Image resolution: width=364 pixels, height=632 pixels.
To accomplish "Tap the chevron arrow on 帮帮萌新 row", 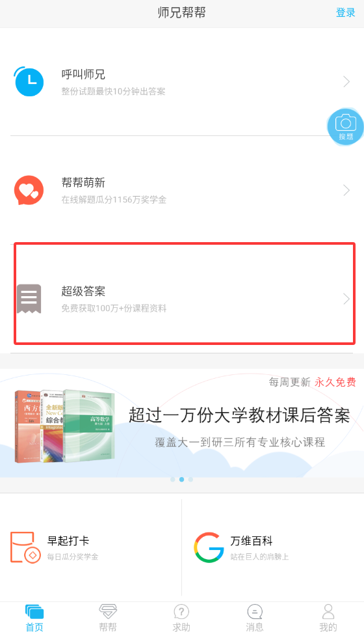I will pyautogui.click(x=346, y=190).
